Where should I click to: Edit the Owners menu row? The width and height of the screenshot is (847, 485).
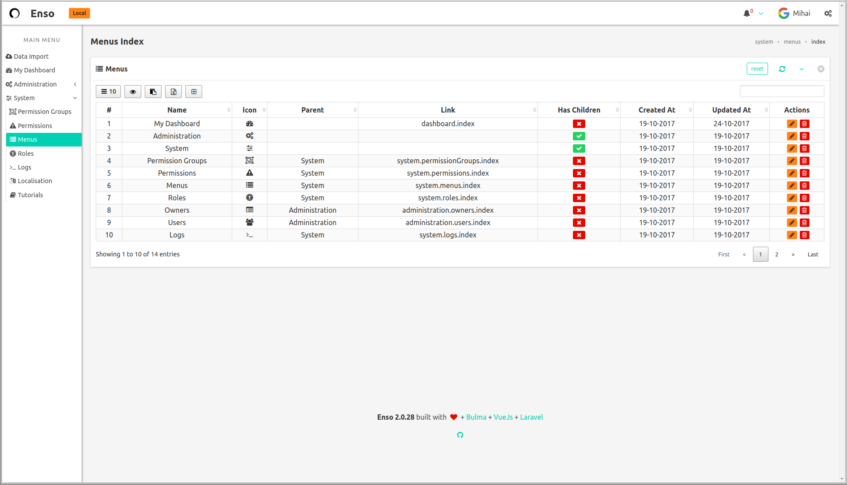click(x=791, y=210)
